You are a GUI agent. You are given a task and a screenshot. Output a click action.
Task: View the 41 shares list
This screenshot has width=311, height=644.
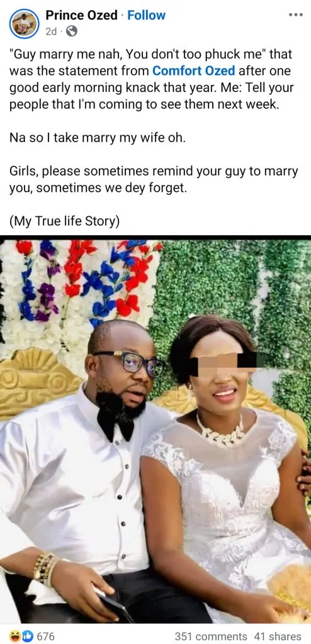(x=278, y=636)
